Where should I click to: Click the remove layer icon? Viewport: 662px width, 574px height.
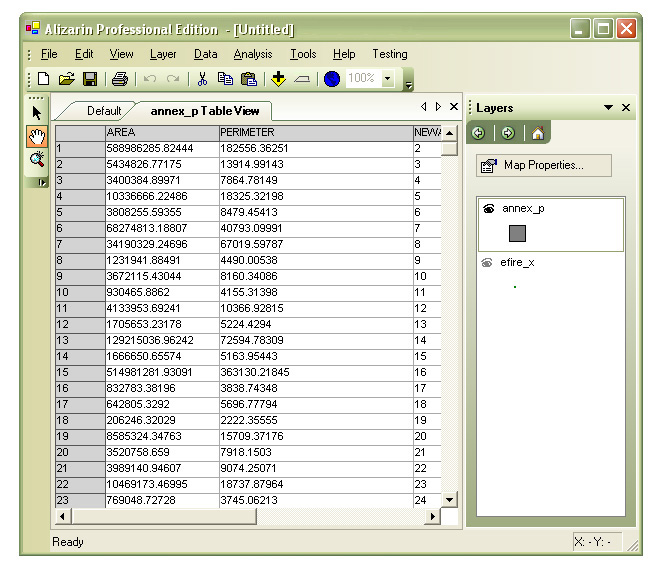302,79
